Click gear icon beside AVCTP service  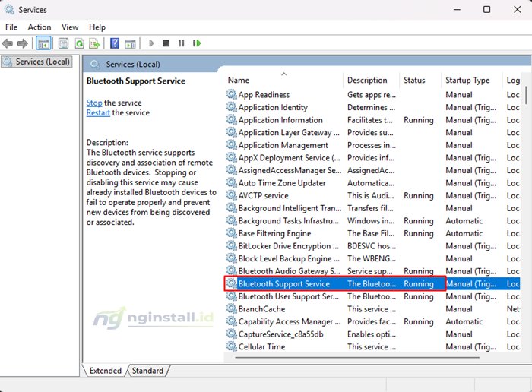[232, 195]
